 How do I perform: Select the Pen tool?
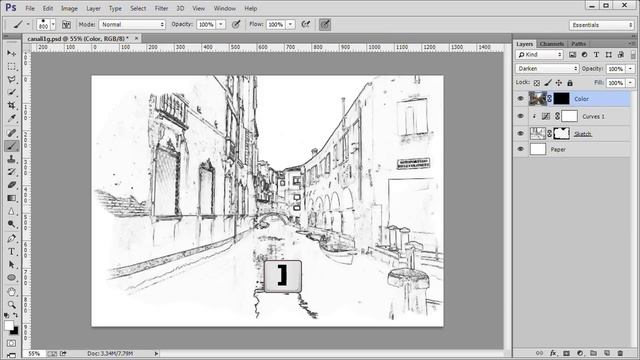coord(11,238)
